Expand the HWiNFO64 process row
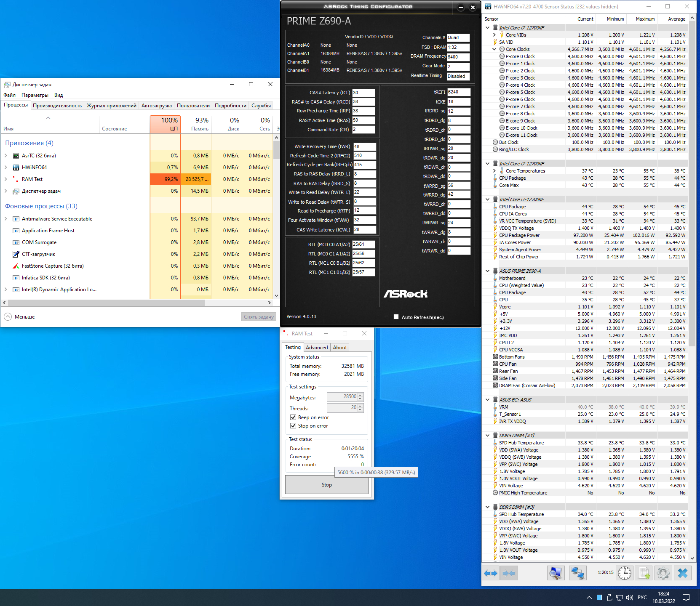700x606 pixels. [6, 167]
